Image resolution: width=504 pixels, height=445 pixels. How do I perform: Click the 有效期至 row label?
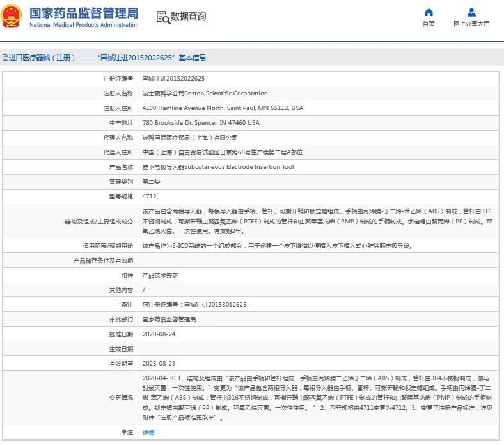pyautogui.click(x=121, y=364)
